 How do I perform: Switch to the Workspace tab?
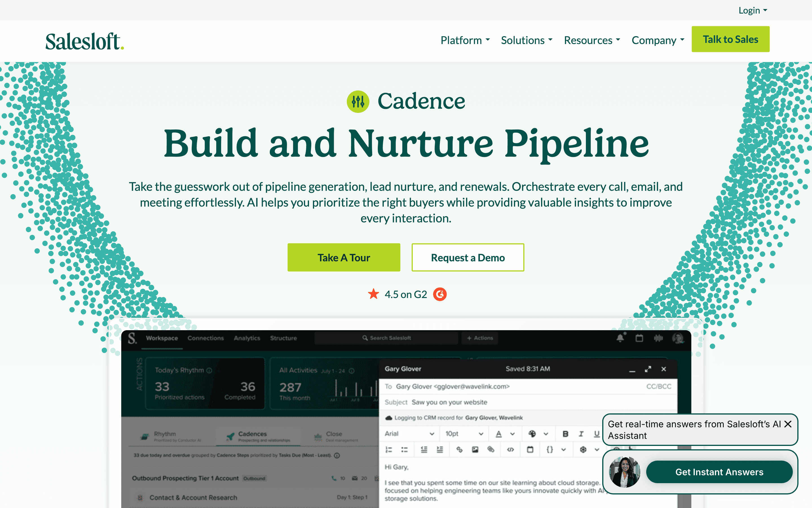(162, 338)
